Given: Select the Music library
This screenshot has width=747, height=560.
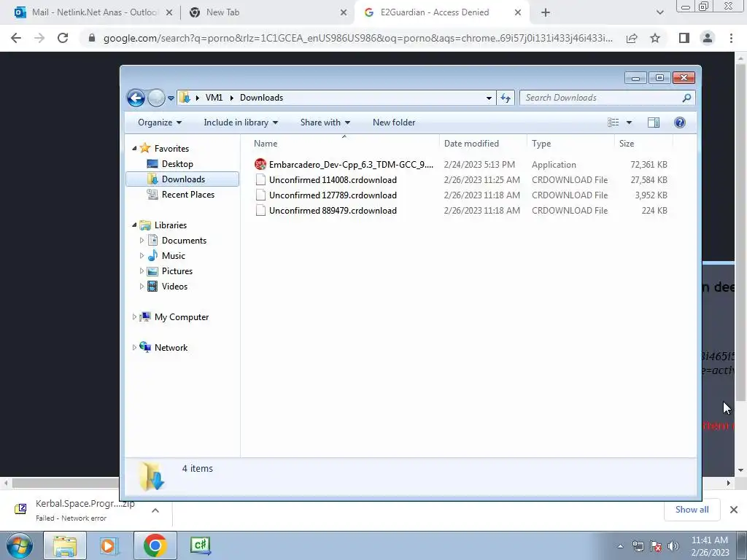Looking at the screenshot, I should pos(173,256).
